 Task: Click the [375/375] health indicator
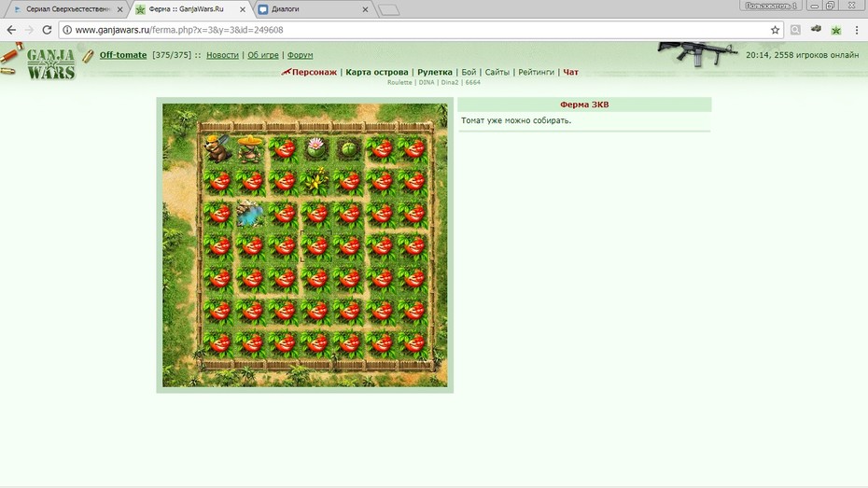[172, 55]
